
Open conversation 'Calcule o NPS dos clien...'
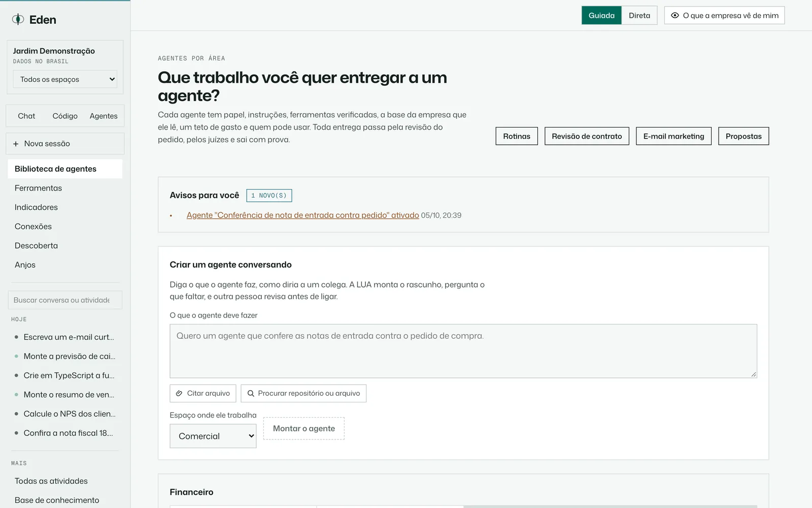[65, 414]
